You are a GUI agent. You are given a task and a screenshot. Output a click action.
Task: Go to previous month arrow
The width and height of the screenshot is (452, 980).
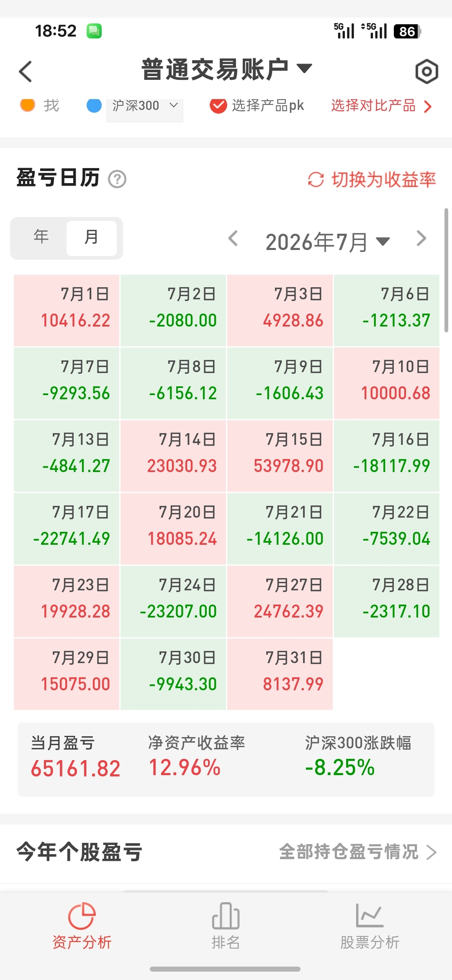233,239
